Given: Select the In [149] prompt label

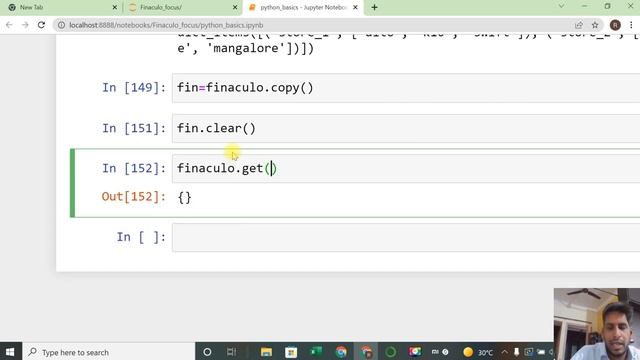Looking at the screenshot, I should [x=134, y=87].
